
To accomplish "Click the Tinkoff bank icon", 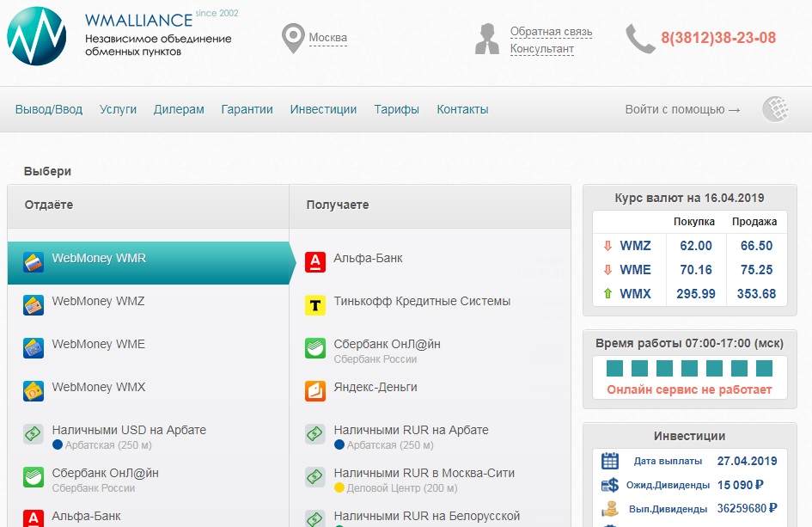I will pyautogui.click(x=315, y=304).
